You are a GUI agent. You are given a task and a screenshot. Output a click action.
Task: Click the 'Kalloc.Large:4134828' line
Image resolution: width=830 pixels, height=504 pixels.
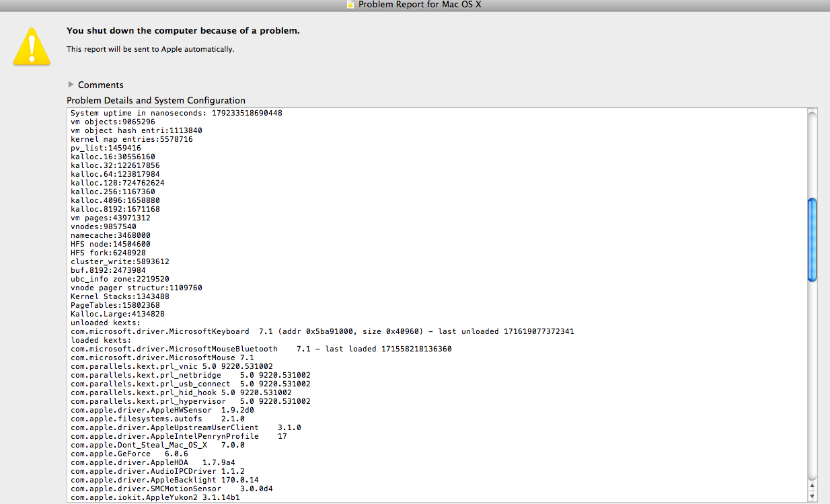pyautogui.click(x=118, y=314)
